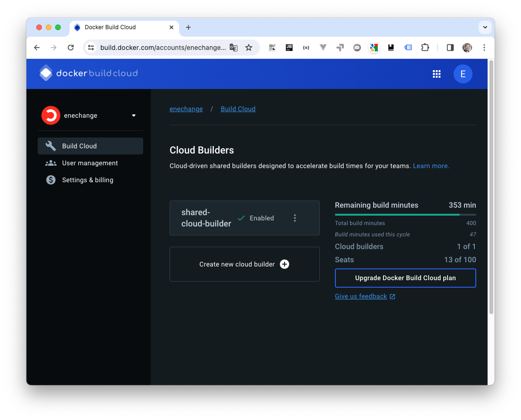Click the remaining build minutes progress bar

(x=406, y=215)
